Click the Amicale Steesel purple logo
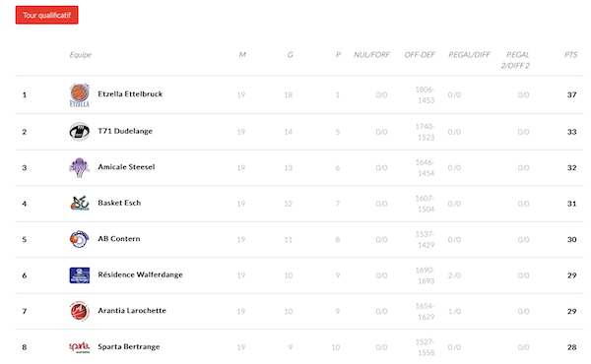Image resolution: width=591 pixels, height=364 pixels. pyautogui.click(x=80, y=167)
